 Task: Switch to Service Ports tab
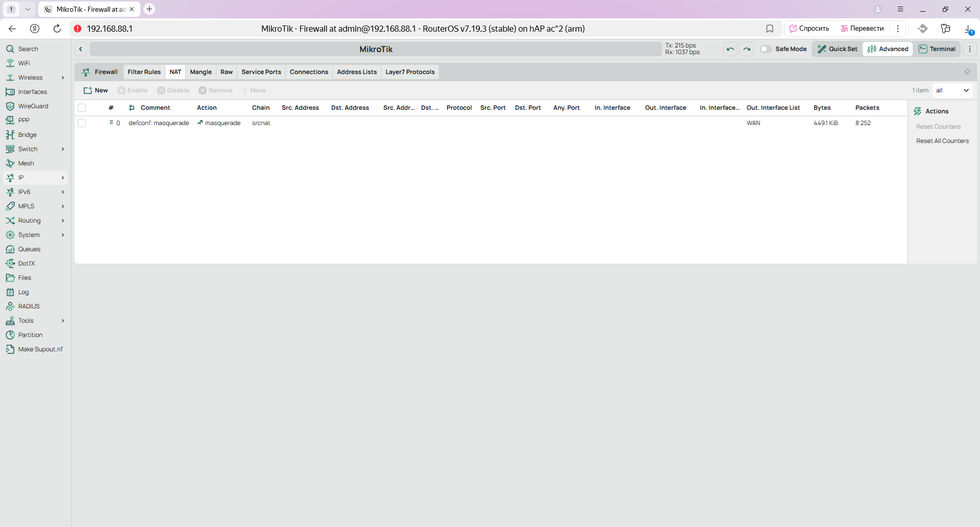(x=261, y=72)
